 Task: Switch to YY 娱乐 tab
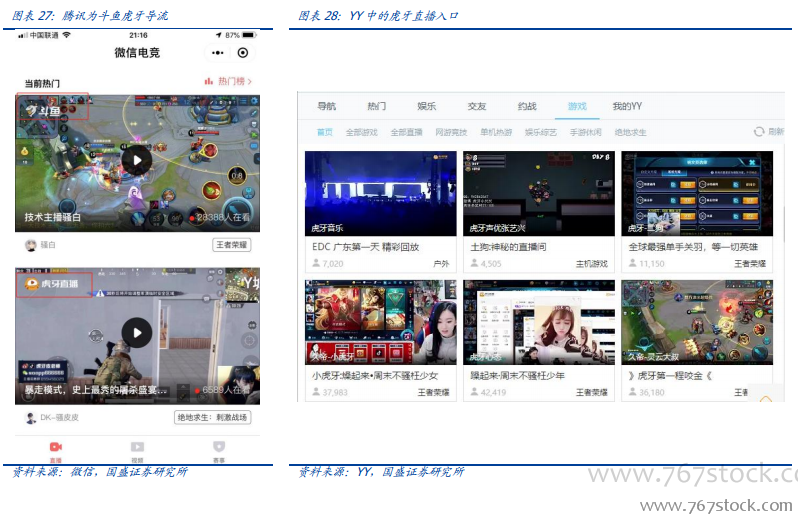[426, 106]
